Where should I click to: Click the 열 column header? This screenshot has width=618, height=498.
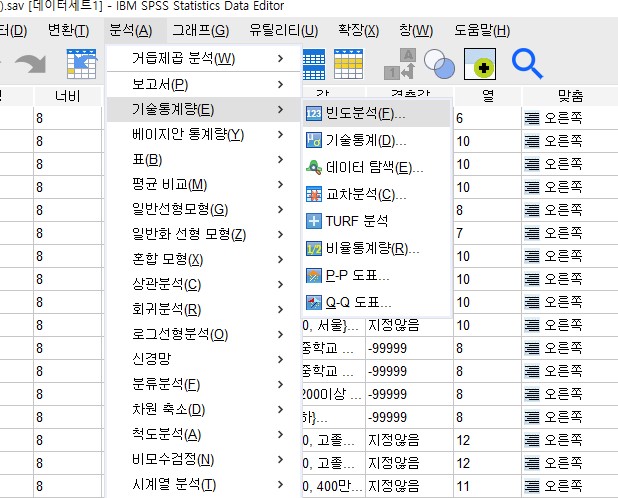click(x=488, y=96)
